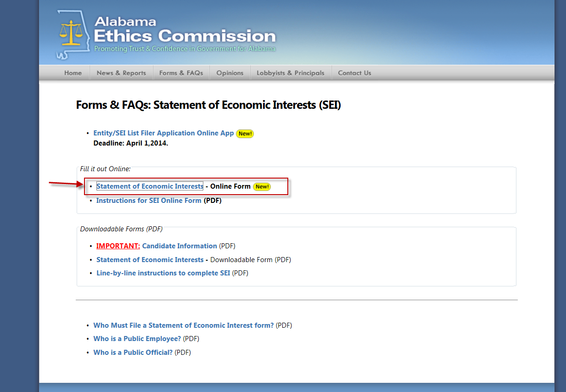Open Line-by-line instructions to complete SEI
The image size is (566, 392).
click(163, 273)
